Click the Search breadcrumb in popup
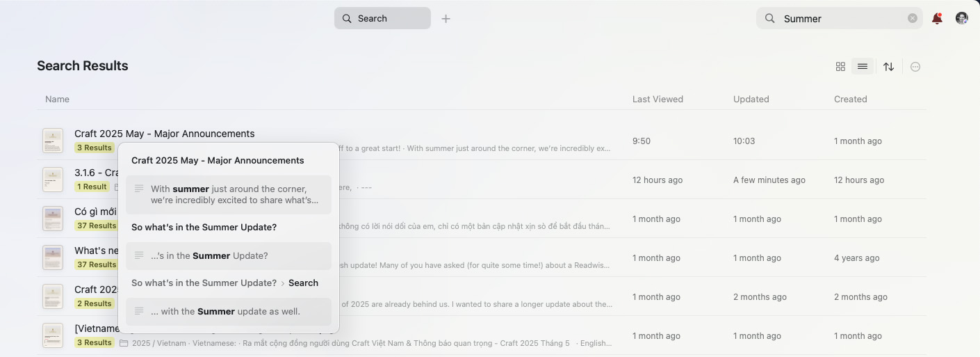Screen dimensions: 980x357 click(x=303, y=283)
